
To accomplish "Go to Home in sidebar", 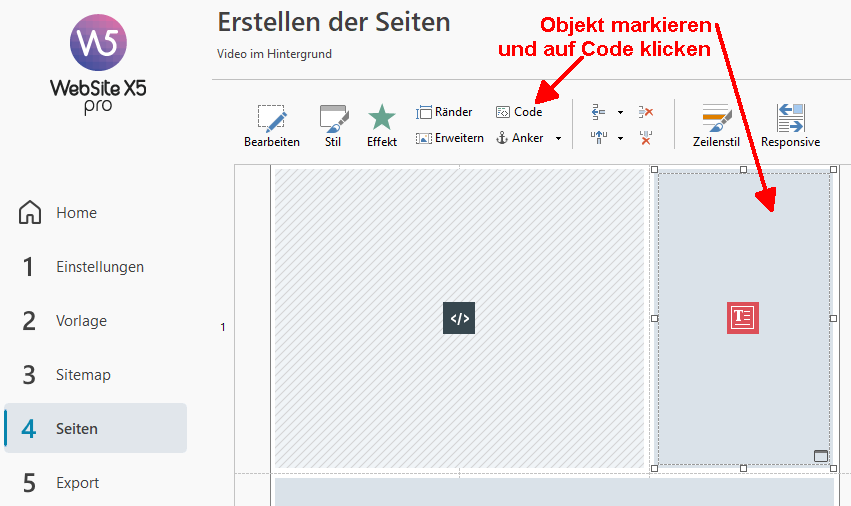I will click(x=76, y=213).
